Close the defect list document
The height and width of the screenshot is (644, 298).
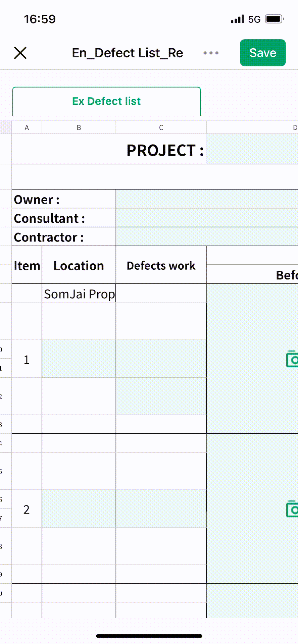click(x=20, y=53)
